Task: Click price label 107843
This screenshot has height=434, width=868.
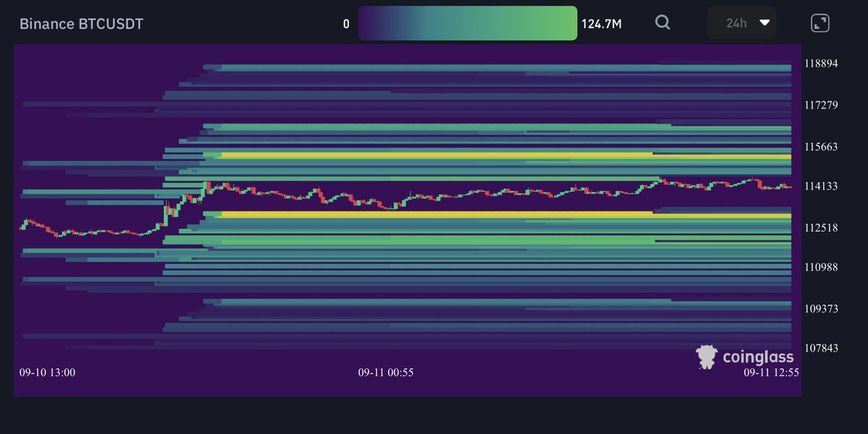Action: point(821,348)
